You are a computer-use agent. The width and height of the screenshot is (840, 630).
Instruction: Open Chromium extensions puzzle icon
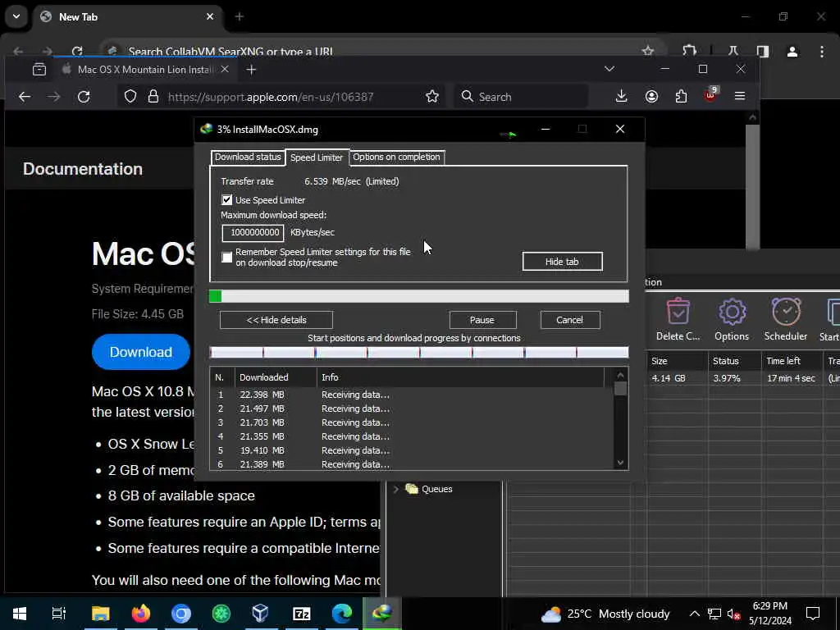click(689, 52)
